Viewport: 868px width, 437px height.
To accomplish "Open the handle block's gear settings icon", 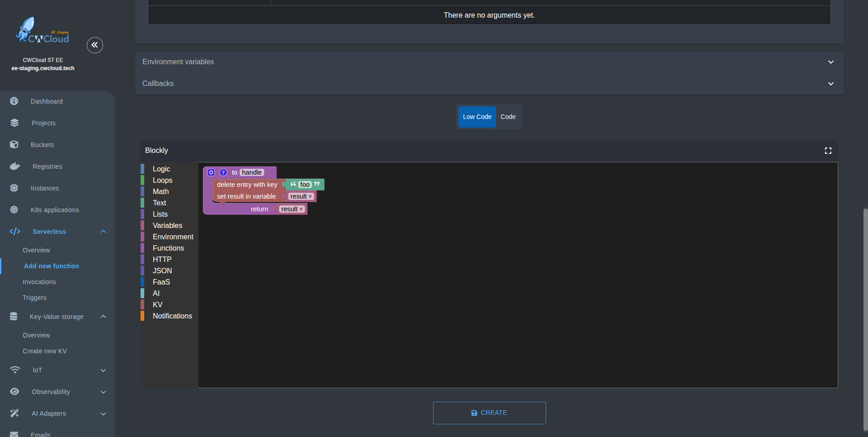I will 211,172.
